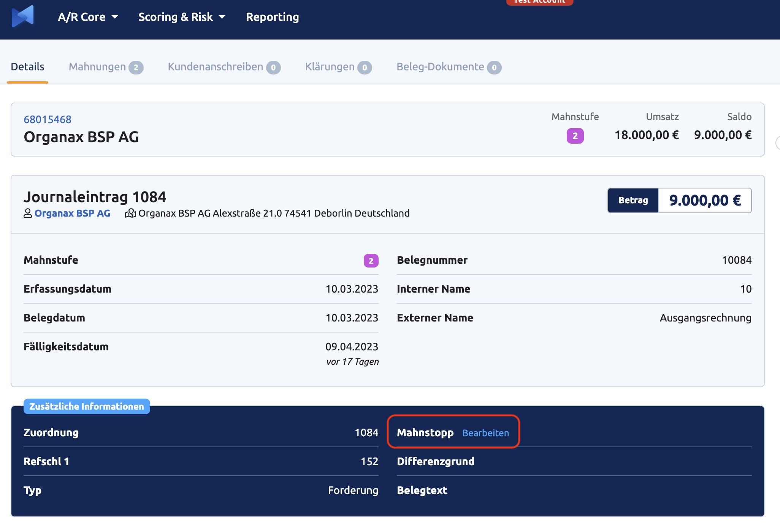Click the Betrag label box
This screenshot has height=532, width=780.
(x=633, y=200)
